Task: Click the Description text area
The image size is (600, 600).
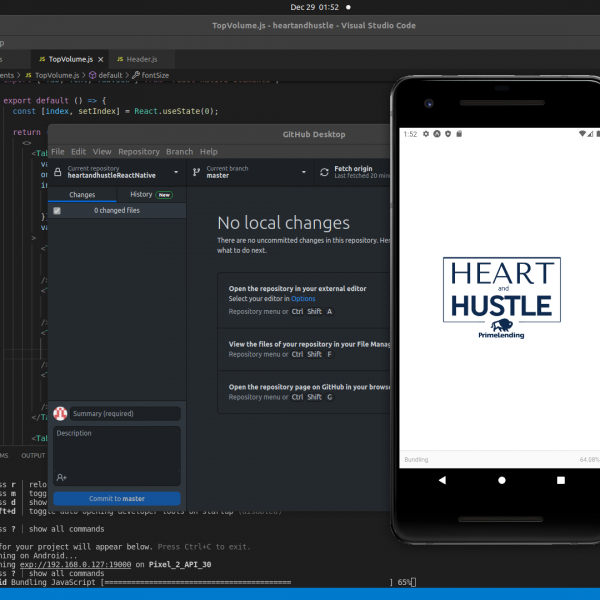Action: point(117,455)
